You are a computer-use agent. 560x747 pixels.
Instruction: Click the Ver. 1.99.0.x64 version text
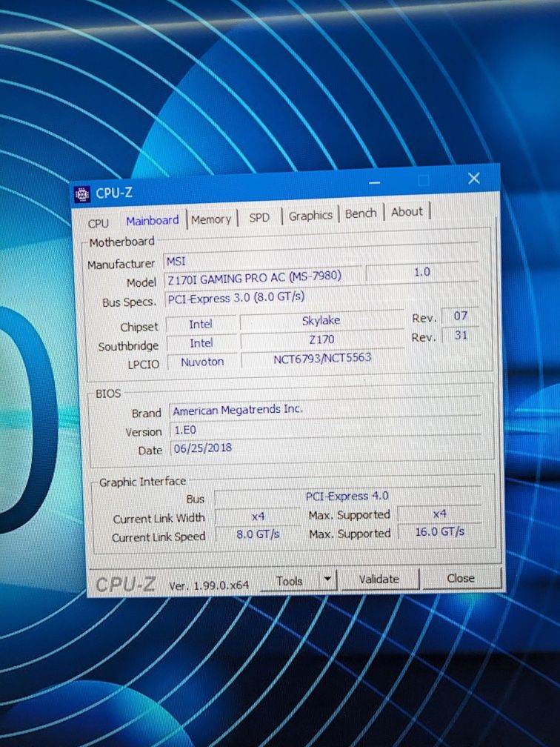coord(209,585)
